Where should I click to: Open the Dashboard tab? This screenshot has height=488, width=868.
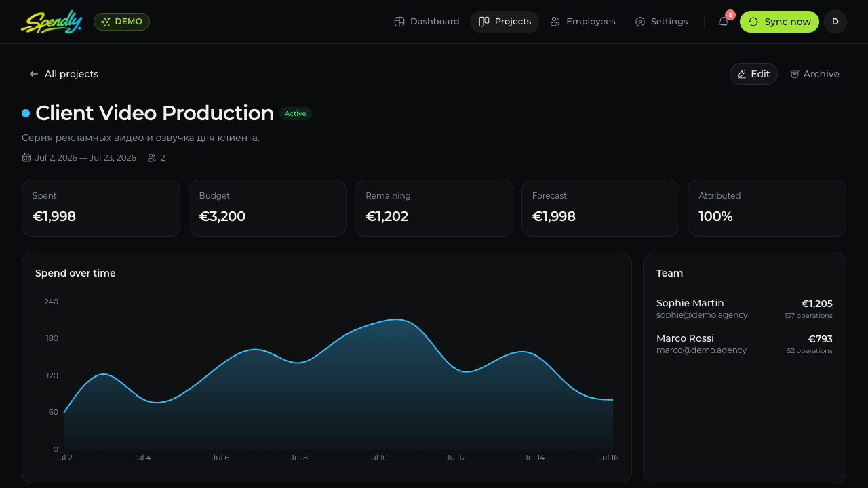click(x=427, y=22)
